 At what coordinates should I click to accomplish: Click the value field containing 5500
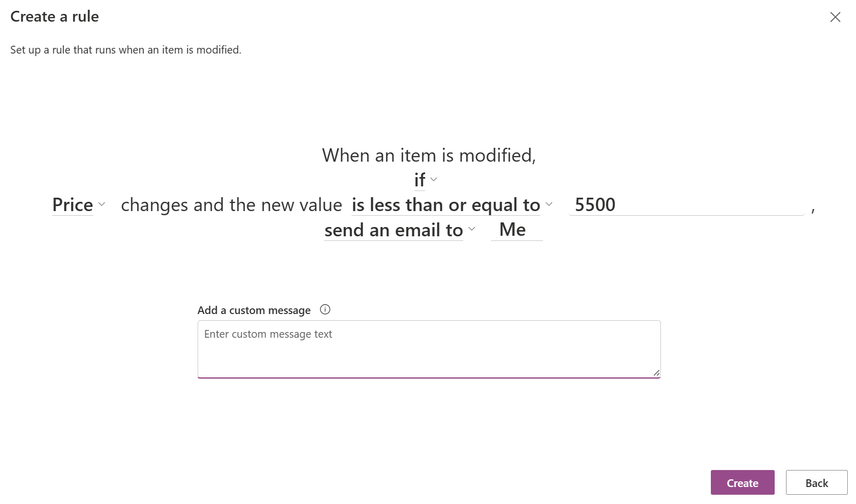(686, 205)
